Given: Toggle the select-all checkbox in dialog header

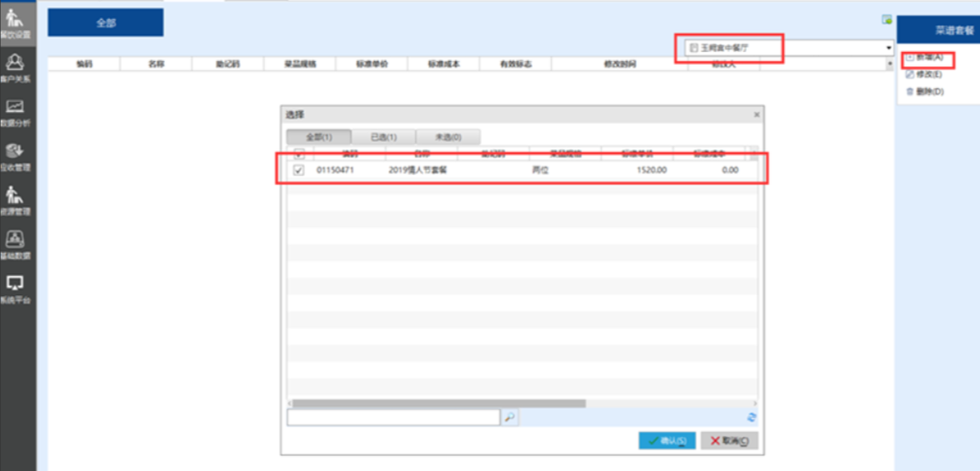Looking at the screenshot, I should click(x=299, y=154).
